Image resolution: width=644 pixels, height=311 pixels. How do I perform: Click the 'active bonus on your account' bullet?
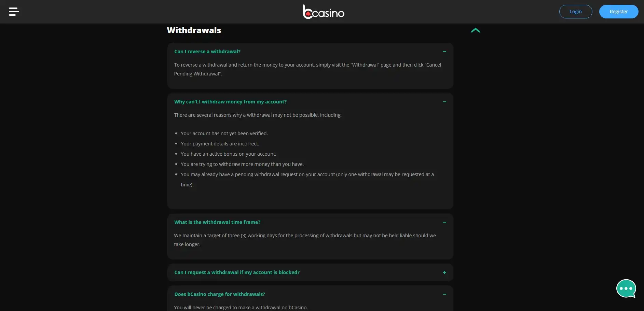pos(228,154)
